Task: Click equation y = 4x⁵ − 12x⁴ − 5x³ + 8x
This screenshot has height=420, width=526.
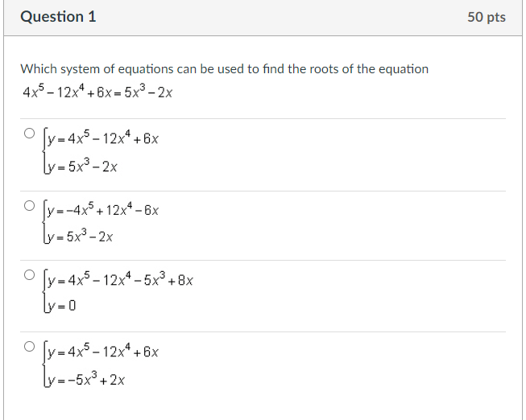Action: coord(121,279)
